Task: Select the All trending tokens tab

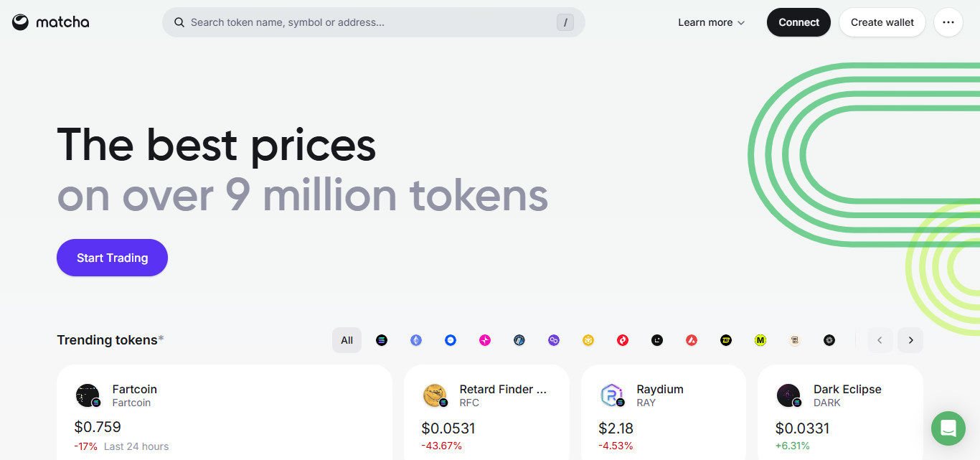Action: coord(347,340)
